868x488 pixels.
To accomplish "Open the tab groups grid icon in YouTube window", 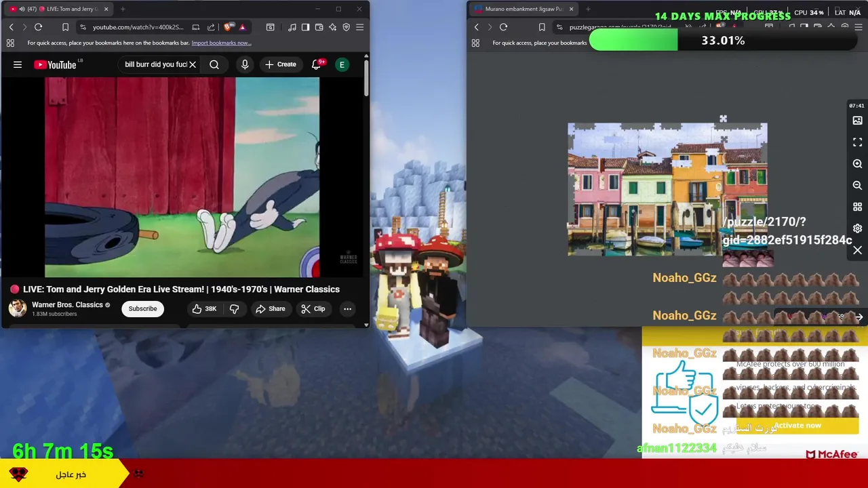I will tap(10, 43).
